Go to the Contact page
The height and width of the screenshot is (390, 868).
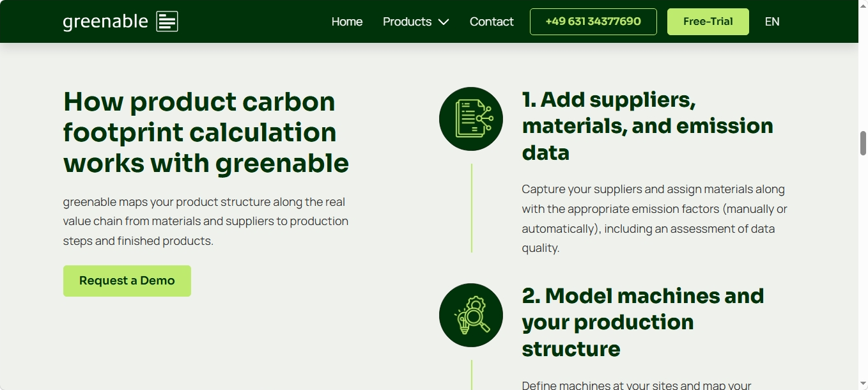[x=492, y=22]
